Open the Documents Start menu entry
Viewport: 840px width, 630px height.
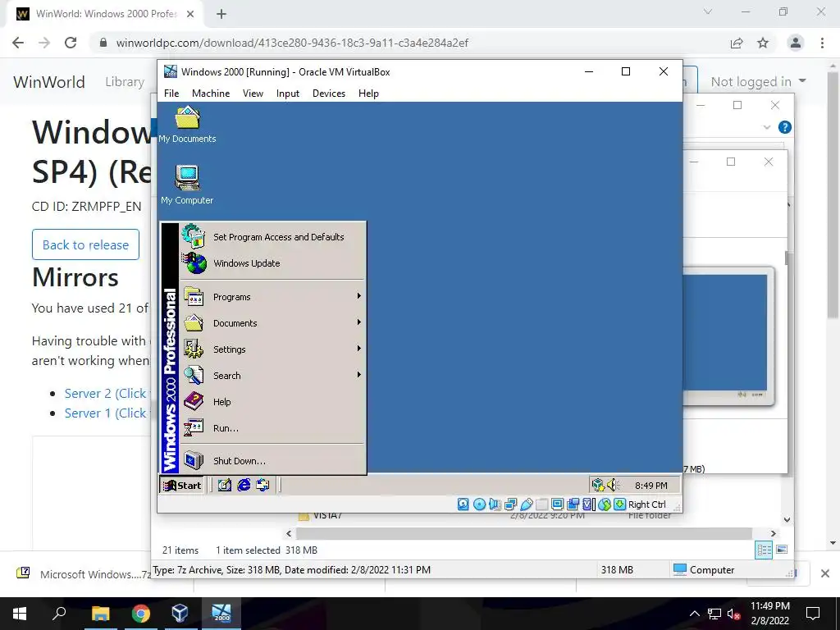pos(272,323)
